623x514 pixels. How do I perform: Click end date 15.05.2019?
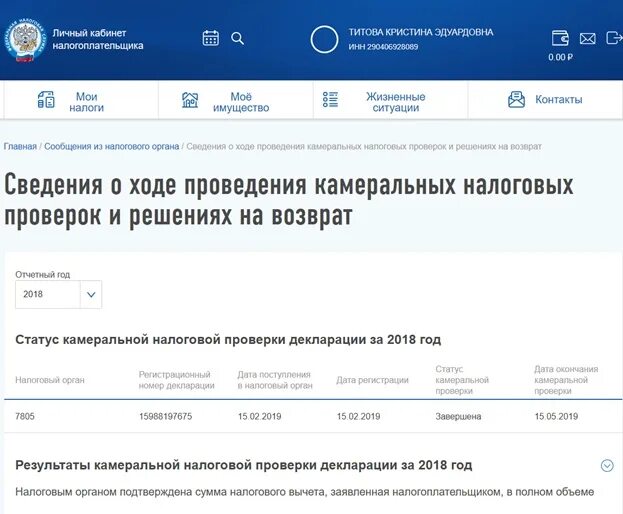click(556, 416)
